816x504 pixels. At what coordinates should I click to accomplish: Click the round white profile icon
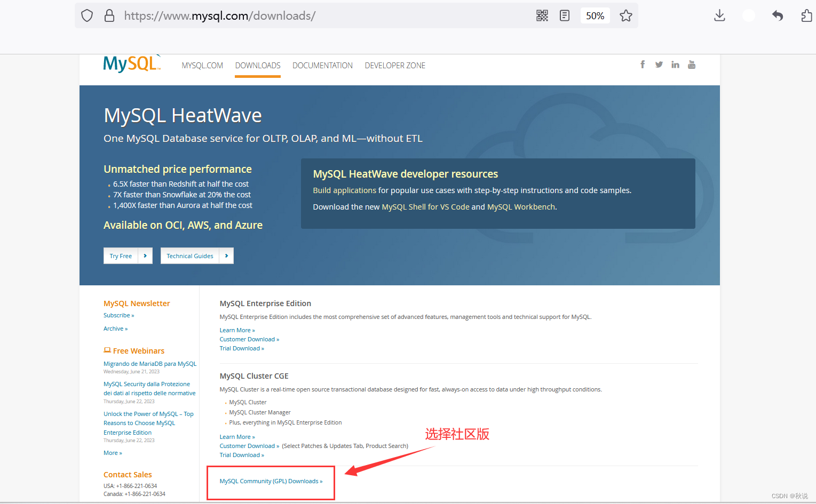(749, 15)
